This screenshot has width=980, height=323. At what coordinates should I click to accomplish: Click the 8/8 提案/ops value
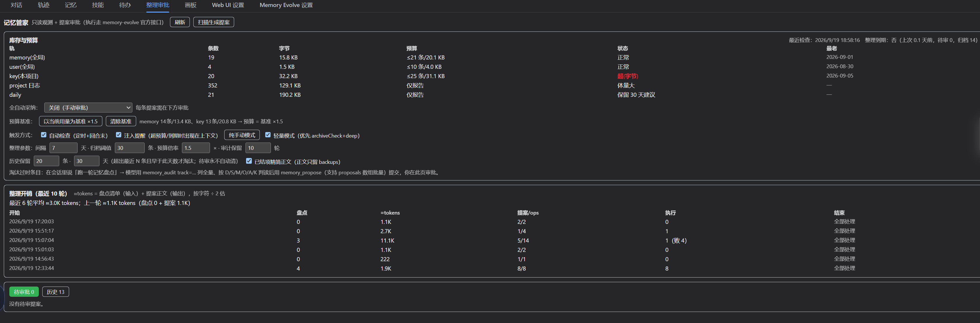click(x=522, y=268)
